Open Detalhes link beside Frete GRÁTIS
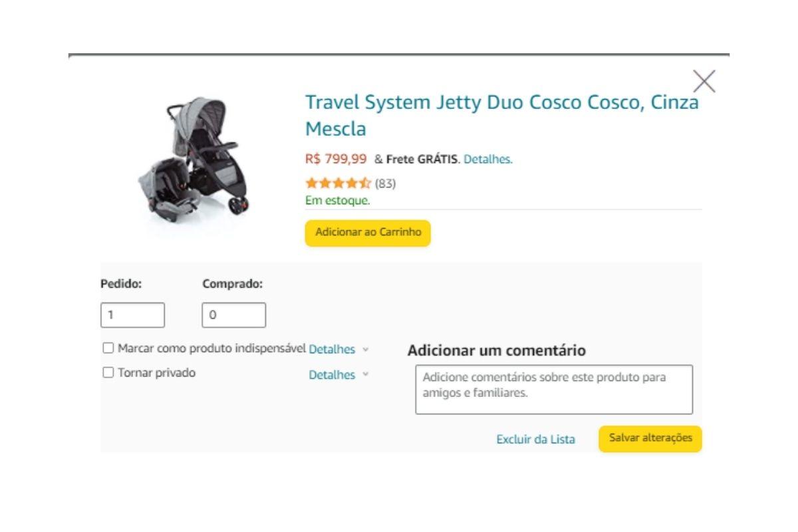This screenshot has width=798, height=532. point(487,160)
